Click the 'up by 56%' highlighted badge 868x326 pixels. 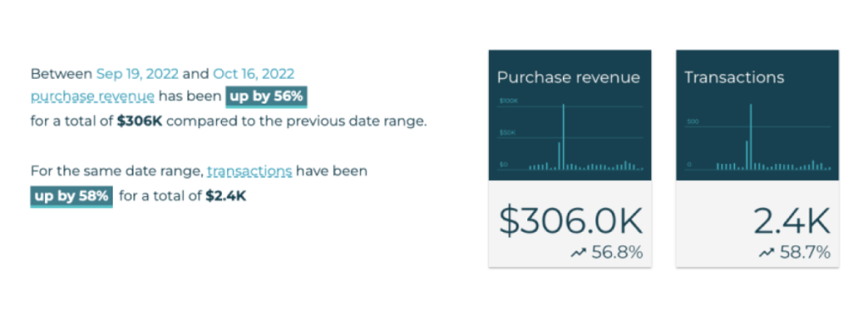pyautogui.click(x=266, y=97)
